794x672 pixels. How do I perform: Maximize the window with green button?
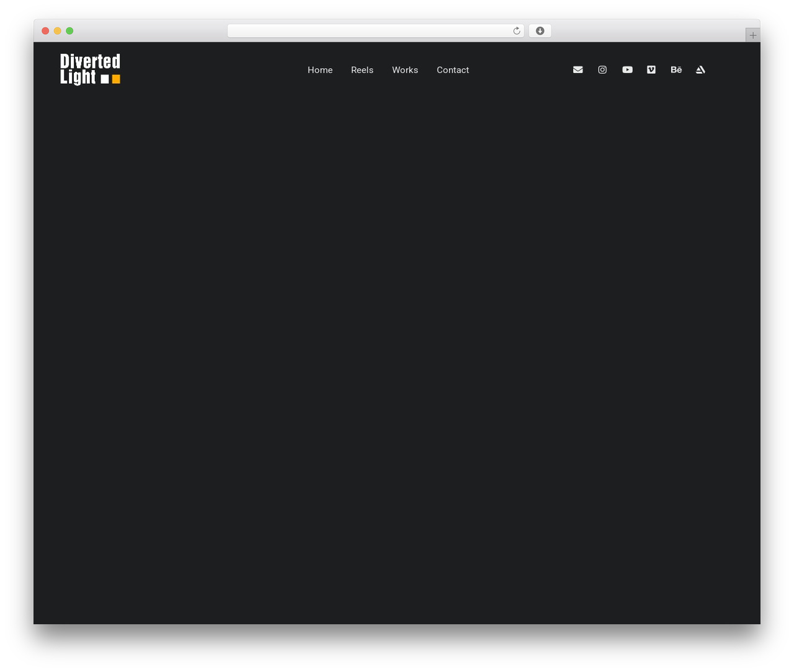tap(69, 31)
